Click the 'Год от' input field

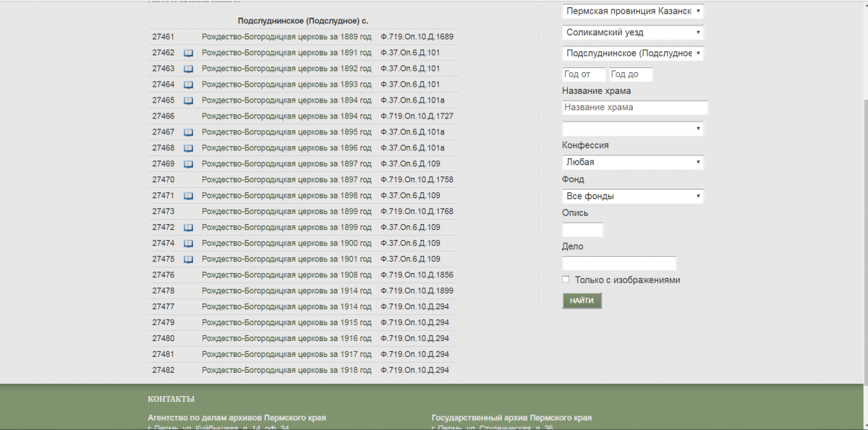[x=584, y=74]
